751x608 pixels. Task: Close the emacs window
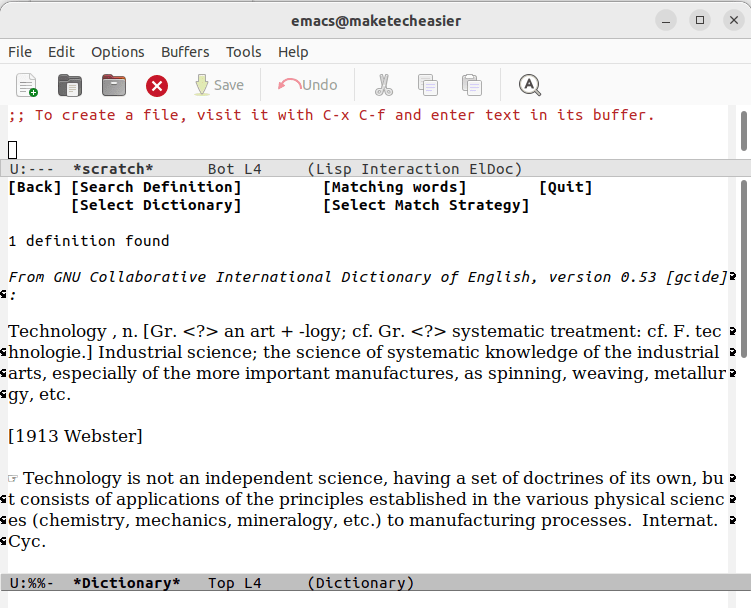[734, 20]
